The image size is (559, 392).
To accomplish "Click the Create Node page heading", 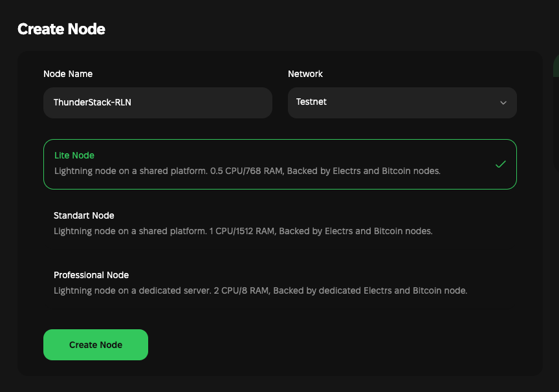I will [61, 29].
